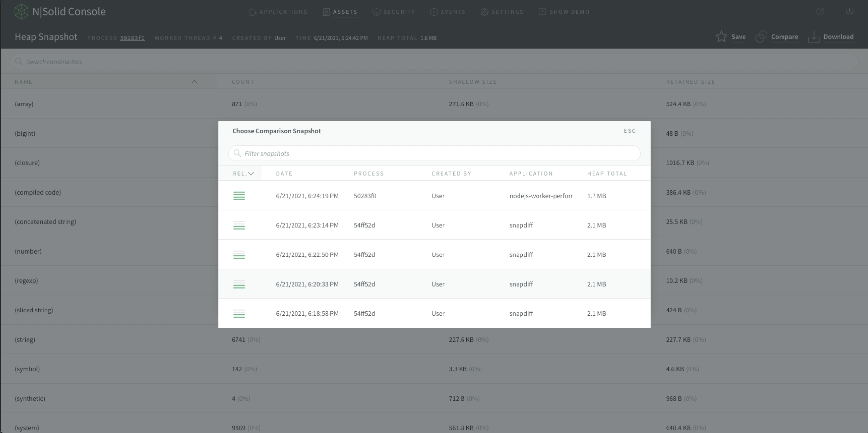The height and width of the screenshot is (433, 868).
Task: Collapse the NAME column sort chevron
Action: click(x=194, y=82)
